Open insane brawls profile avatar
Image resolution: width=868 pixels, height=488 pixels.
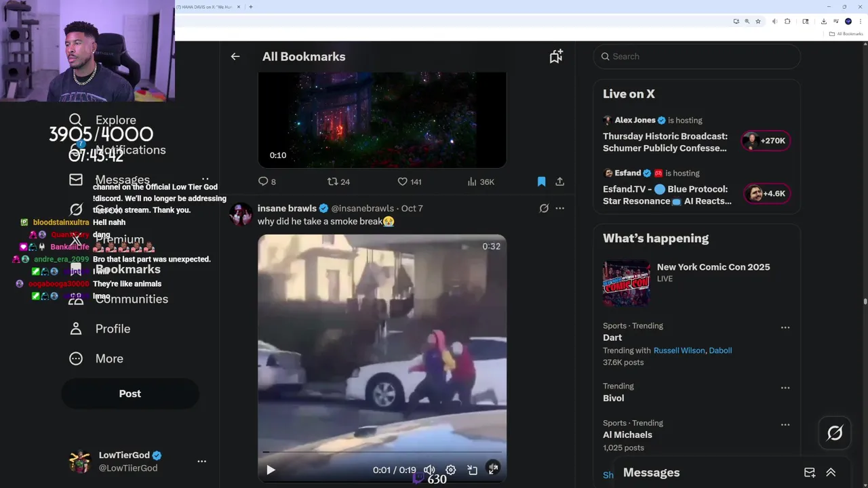pos(241,214)
